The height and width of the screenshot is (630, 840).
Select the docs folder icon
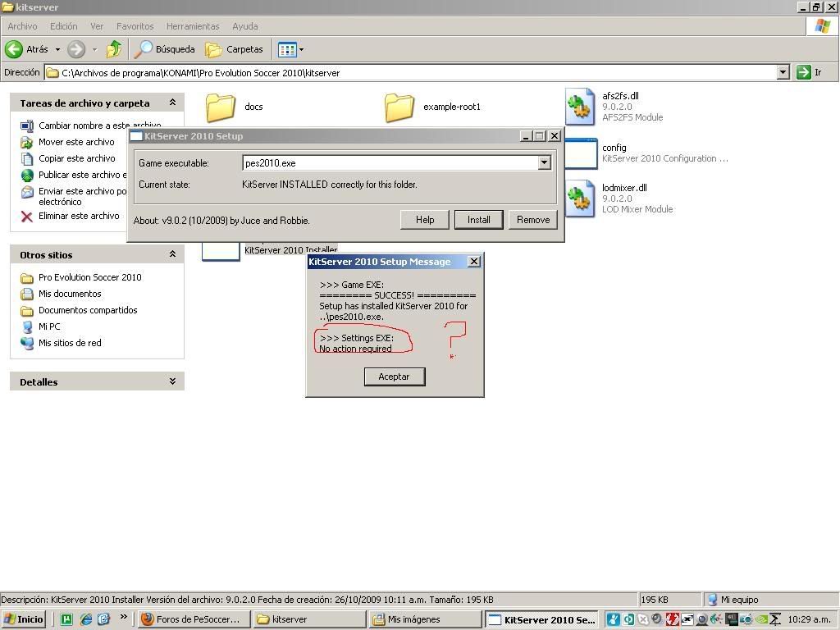(221, 107)
